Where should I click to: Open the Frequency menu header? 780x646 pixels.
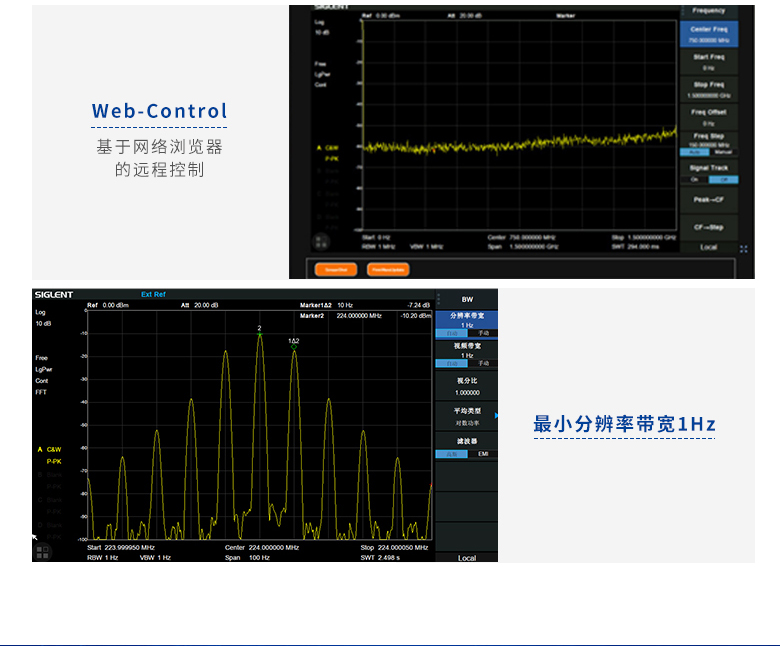click(708, 10)
